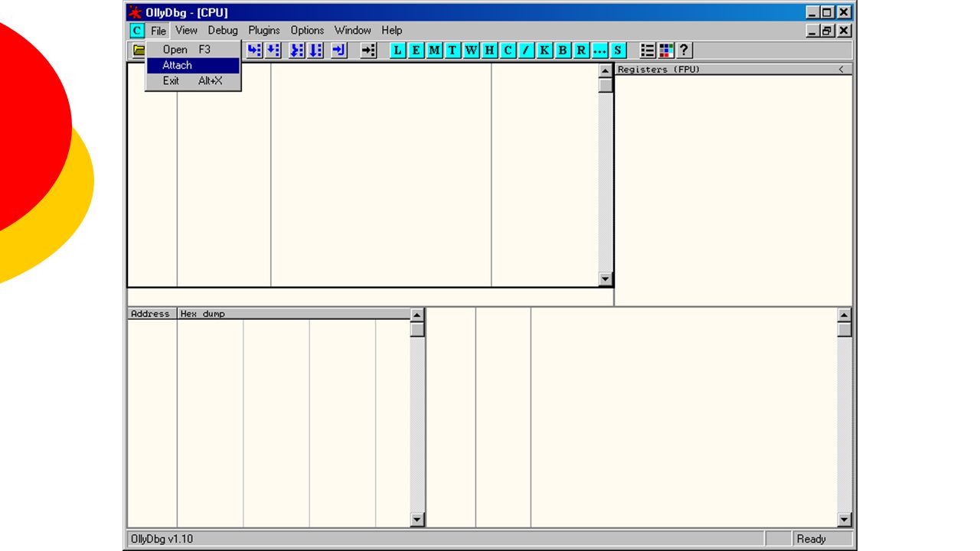Open appearance options colored grid icon
Screen dimensions: 980x551
click(666, 51)
